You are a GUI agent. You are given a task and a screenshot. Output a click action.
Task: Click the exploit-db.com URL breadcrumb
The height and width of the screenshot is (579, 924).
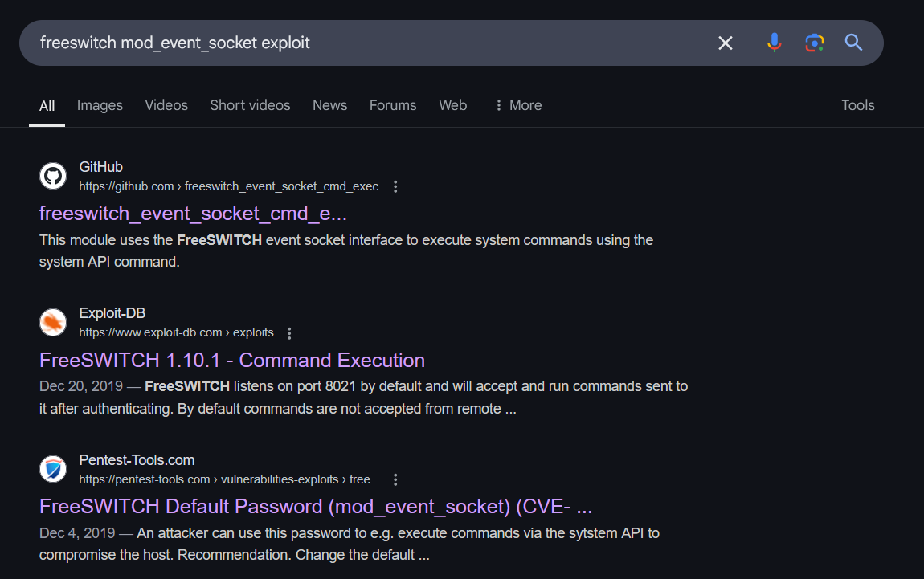(176, 332)
